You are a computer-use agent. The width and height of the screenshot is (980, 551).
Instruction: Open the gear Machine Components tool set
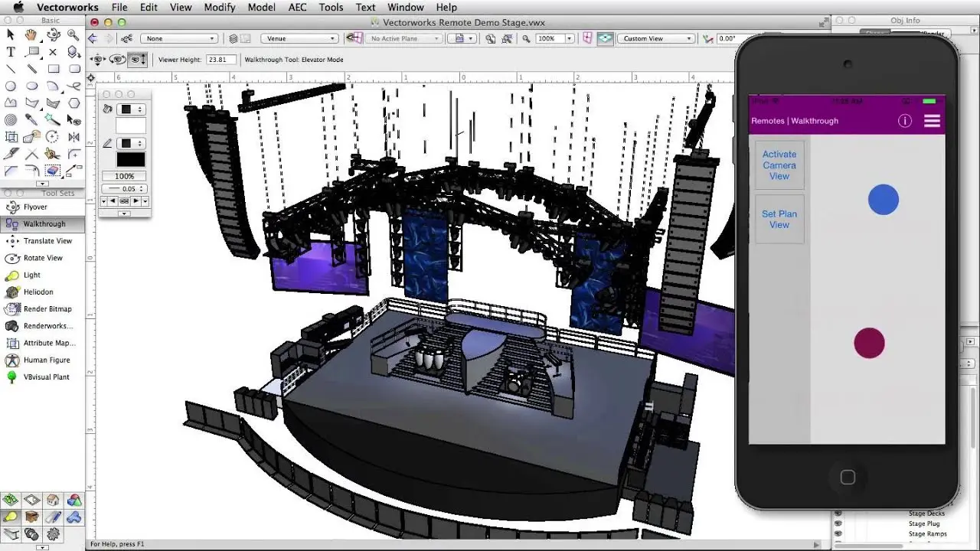tap(53, 534)
